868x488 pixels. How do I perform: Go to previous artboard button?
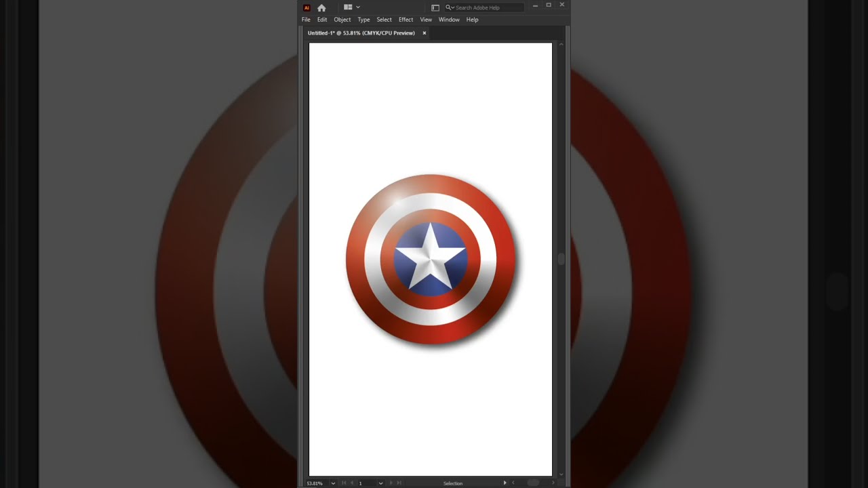click(x=351, y=483)
